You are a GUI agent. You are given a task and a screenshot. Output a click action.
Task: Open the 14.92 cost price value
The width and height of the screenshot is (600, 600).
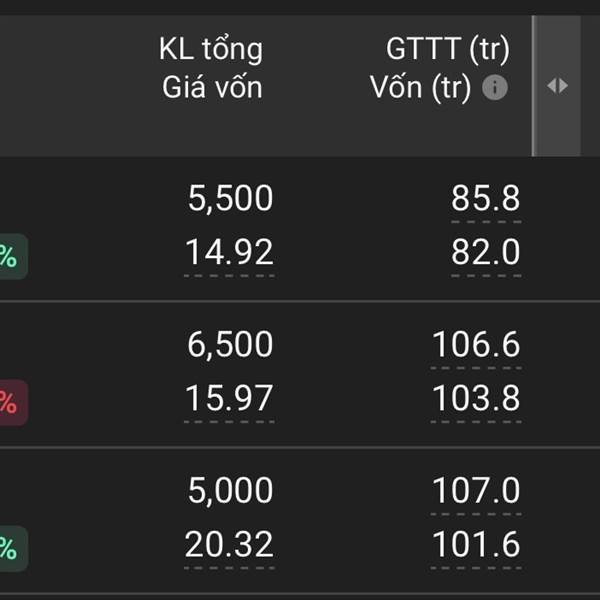(229, 252)
